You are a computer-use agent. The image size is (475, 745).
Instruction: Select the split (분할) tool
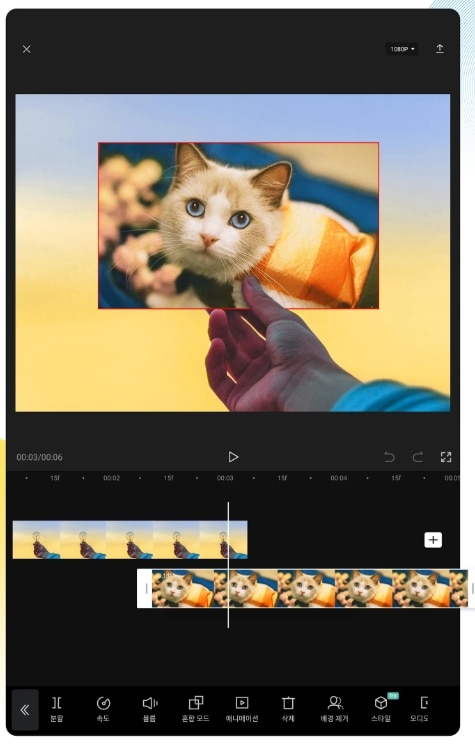click(x=57, y=709)
